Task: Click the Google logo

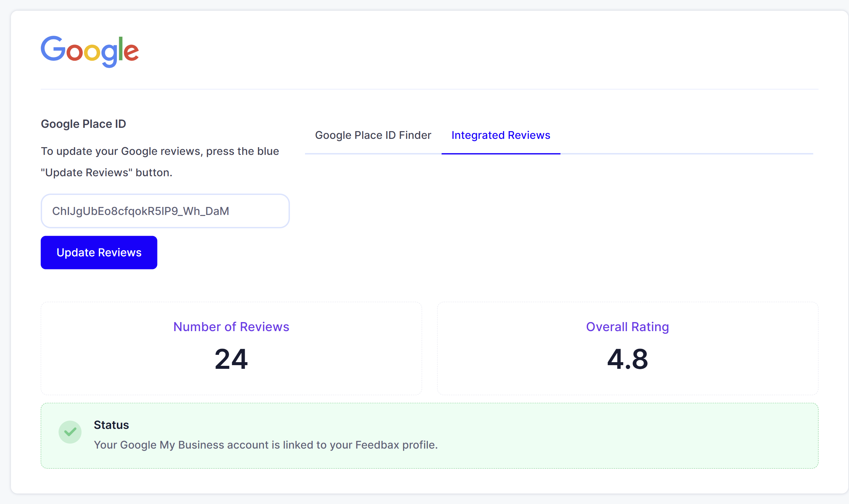Action: click(x=90, y=52)
